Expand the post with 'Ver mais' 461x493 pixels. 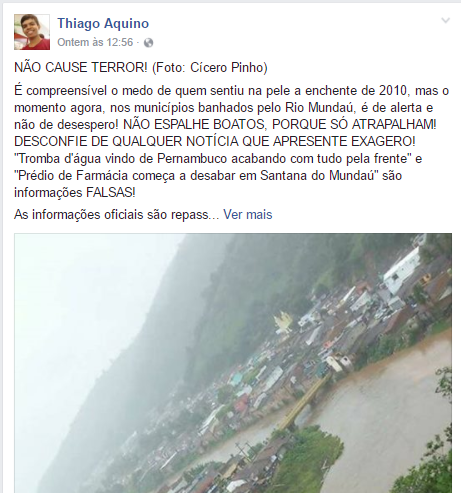click(248, 214)
